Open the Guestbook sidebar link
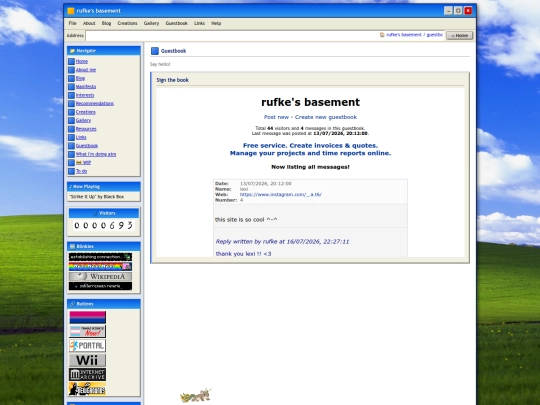 [87, 146]
